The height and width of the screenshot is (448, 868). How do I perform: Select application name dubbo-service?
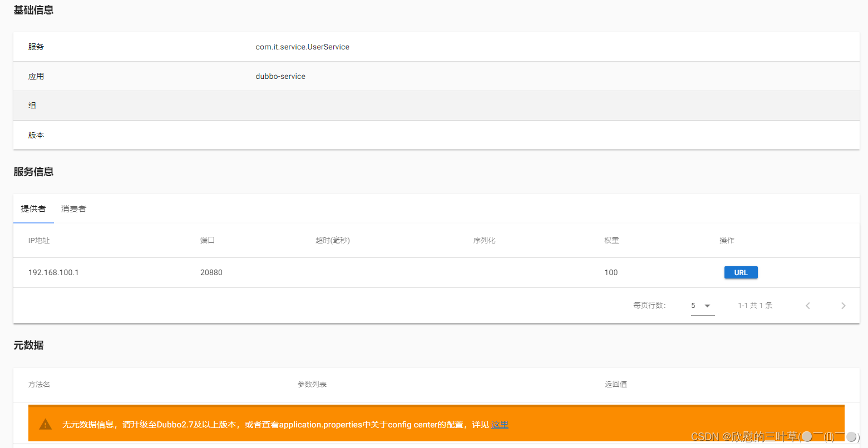[280, 76]
